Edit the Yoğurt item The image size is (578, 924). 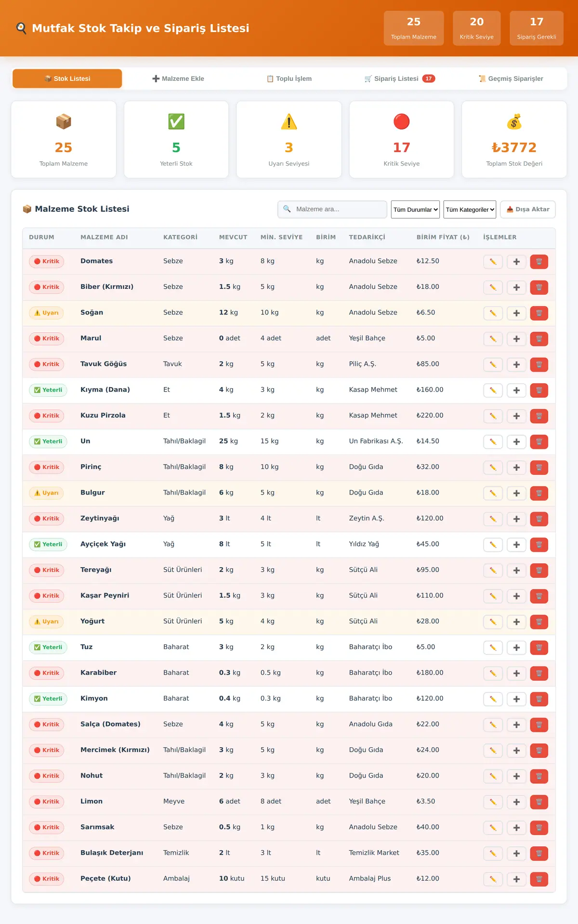coord(493,622)
